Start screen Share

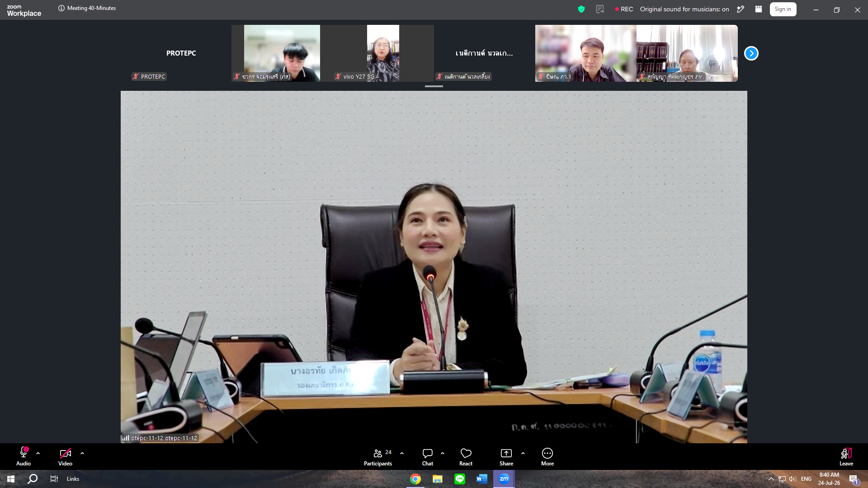506,456
